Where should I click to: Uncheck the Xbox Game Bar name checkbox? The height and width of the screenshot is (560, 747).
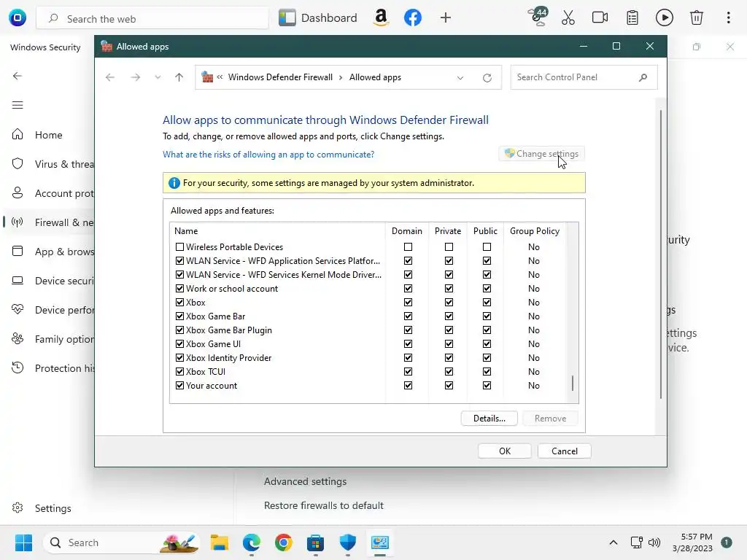point(179,316)
